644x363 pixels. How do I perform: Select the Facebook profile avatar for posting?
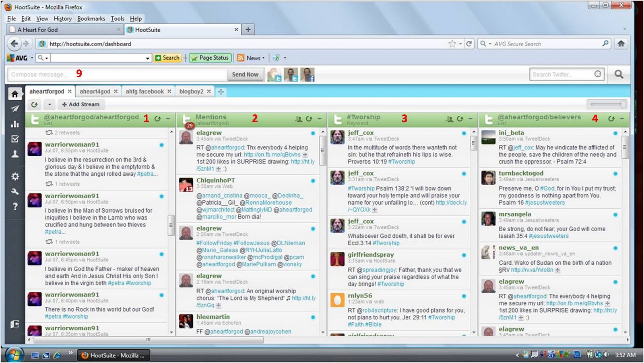(307, 75)
